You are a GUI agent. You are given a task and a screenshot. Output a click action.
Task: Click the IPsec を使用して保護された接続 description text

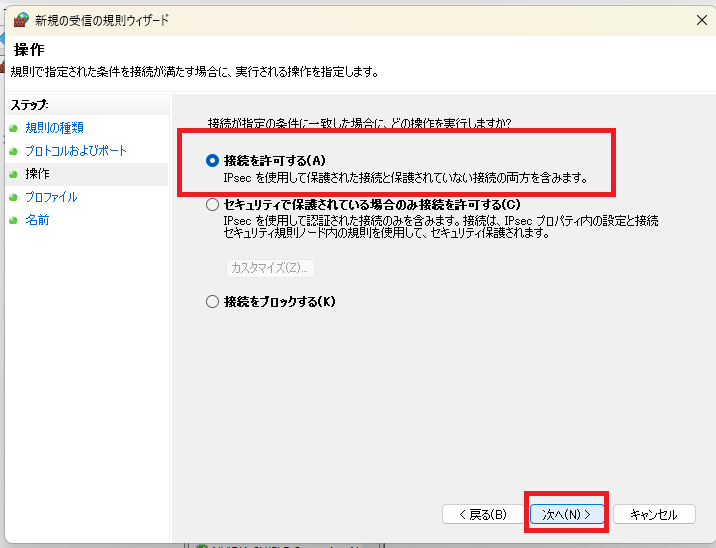pyautogui.click(x=405, y=178)
